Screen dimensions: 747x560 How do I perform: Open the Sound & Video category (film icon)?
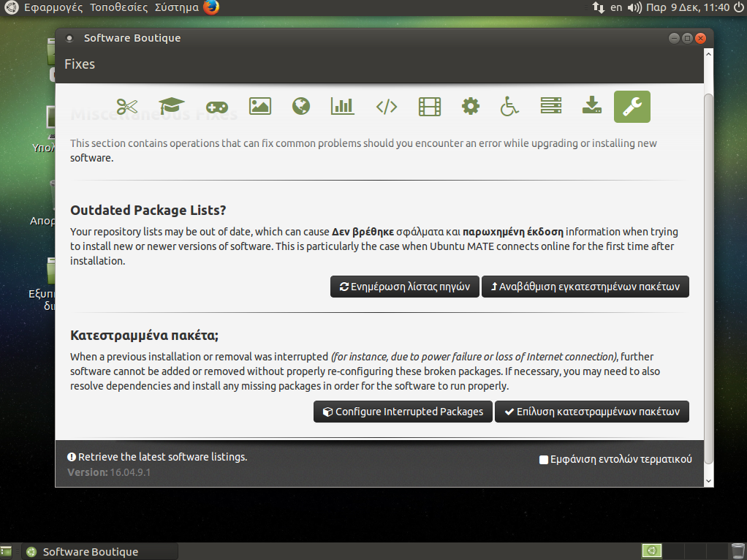[430, 107]
